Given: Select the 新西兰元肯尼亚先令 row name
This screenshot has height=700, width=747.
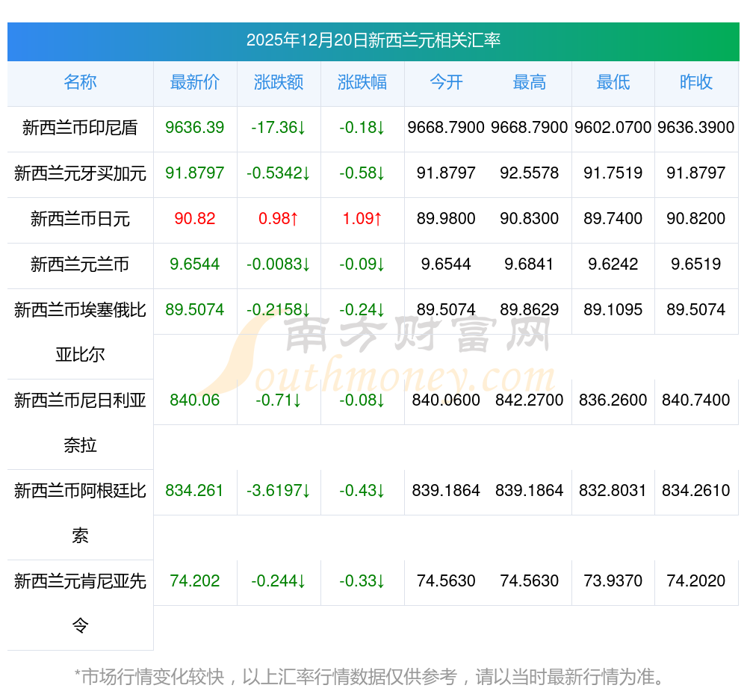Looking at the screenshot, I should click(x=80, y=602).
